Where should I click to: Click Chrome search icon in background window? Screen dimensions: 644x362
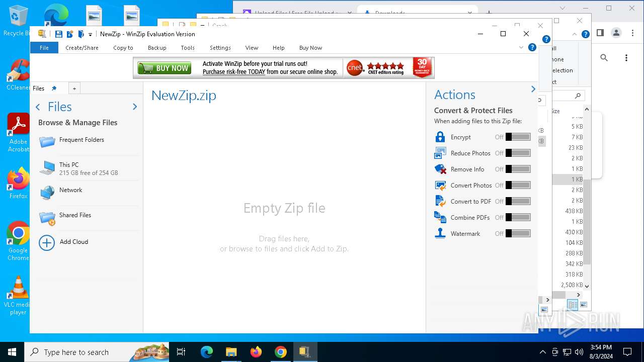tap(604, 58)
